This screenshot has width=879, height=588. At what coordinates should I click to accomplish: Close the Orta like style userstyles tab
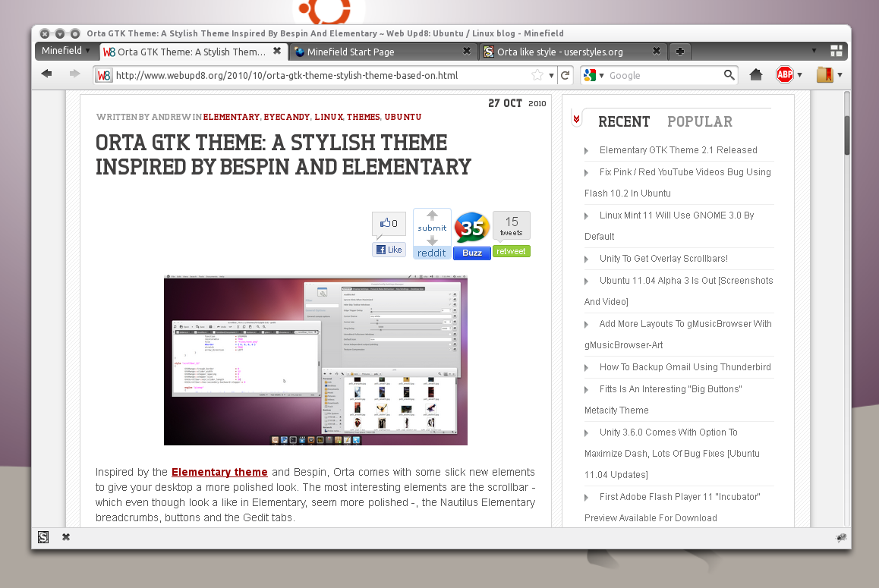(656, 51)
